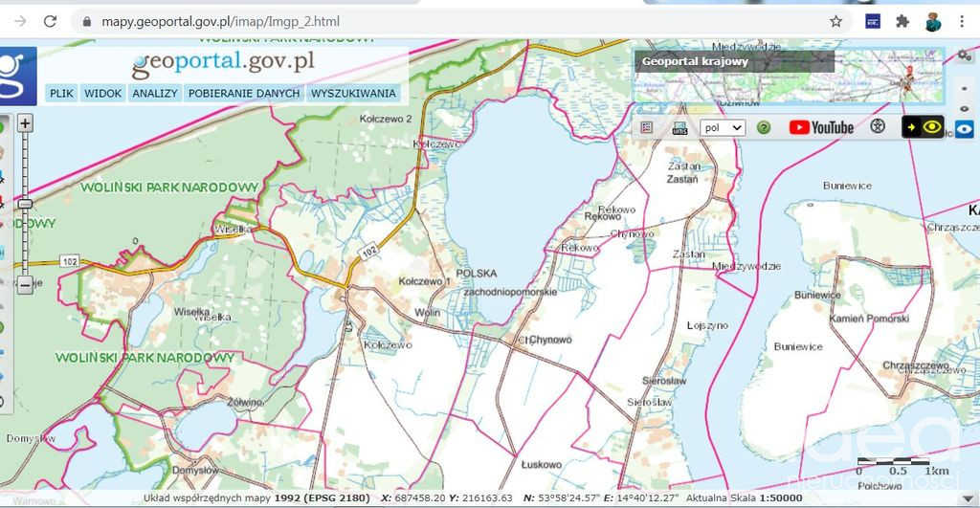Zoom in with the plus button
This screenshot has height=508, width=980.
(25, 123)
